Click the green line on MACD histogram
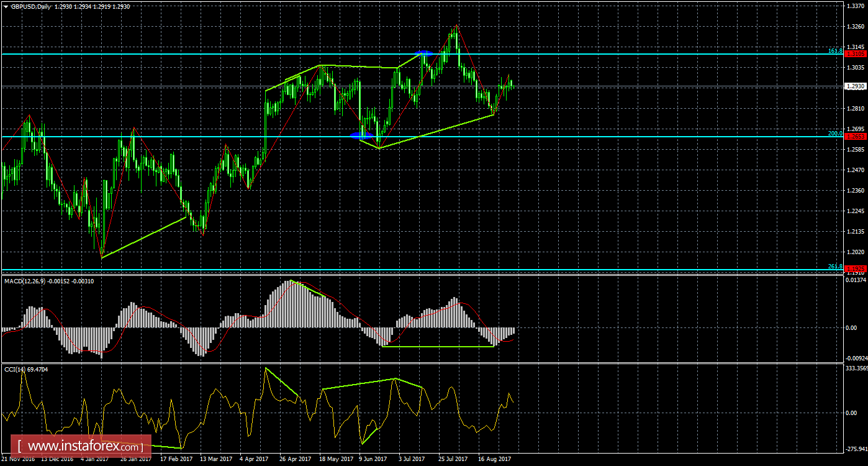 (x=435, y=345)
